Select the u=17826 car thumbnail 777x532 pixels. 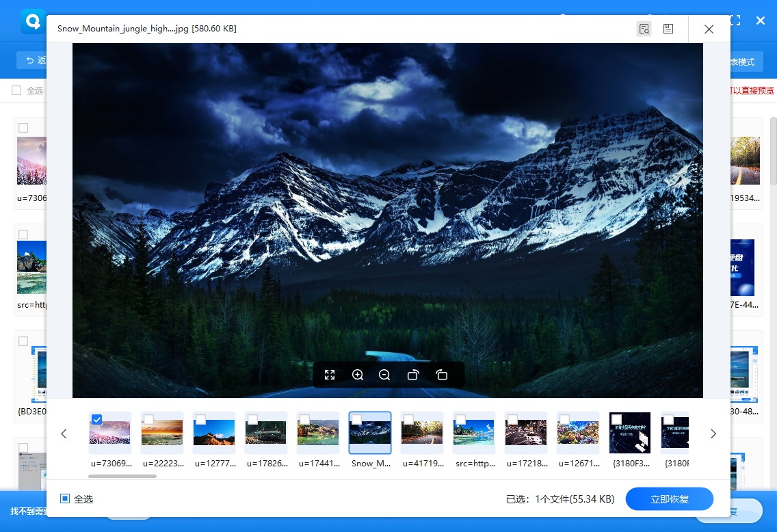[266, 432]
